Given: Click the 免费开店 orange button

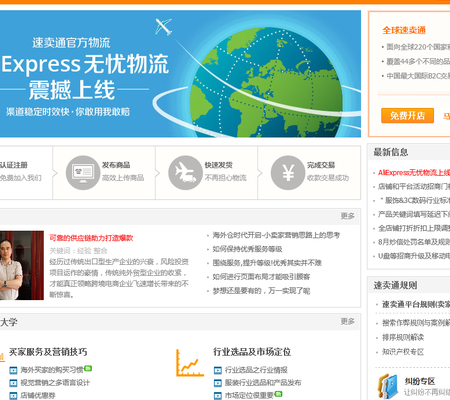Looking at the screenshot, I should [x=407, y=116].
